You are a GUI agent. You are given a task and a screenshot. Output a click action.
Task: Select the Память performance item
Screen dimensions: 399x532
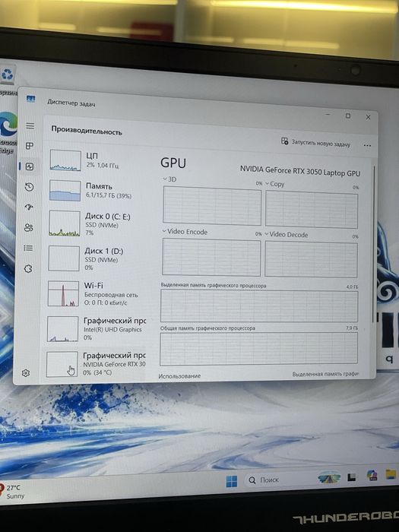[97, 191]
